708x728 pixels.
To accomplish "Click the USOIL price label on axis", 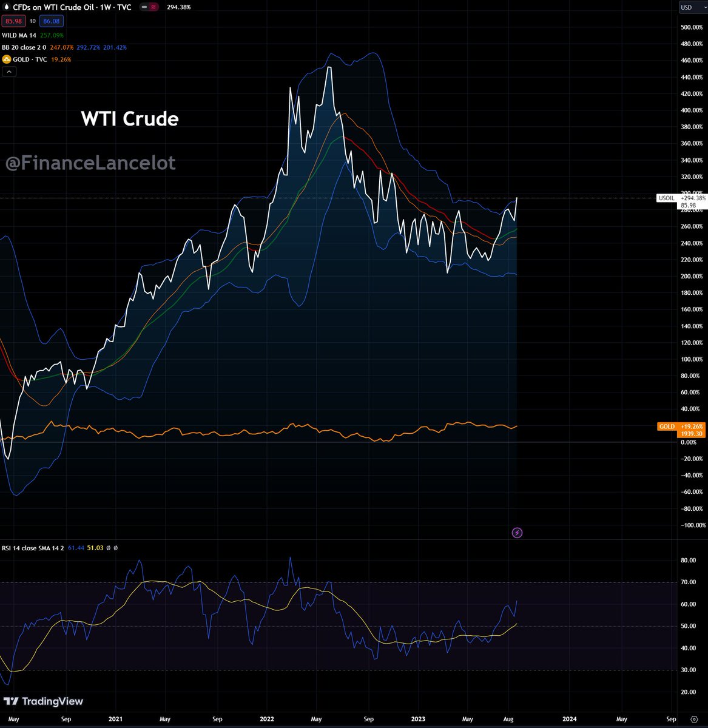I will coord(666,198).
